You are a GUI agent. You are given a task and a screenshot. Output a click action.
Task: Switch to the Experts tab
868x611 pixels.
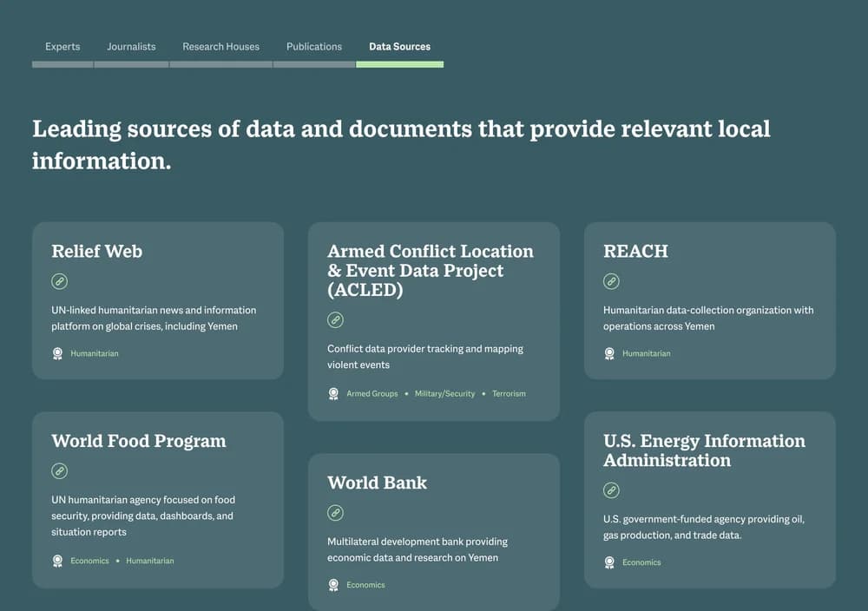click(62, 47)
